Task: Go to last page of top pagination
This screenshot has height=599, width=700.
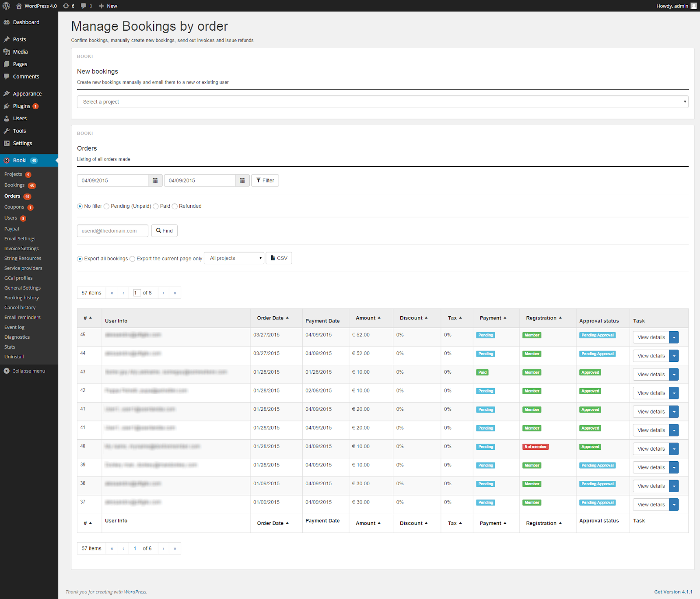Action: 175,293
